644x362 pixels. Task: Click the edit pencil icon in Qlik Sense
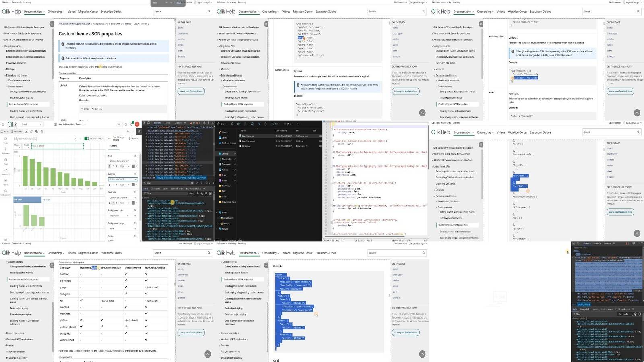pyautogui.click(x=138, y=132)
